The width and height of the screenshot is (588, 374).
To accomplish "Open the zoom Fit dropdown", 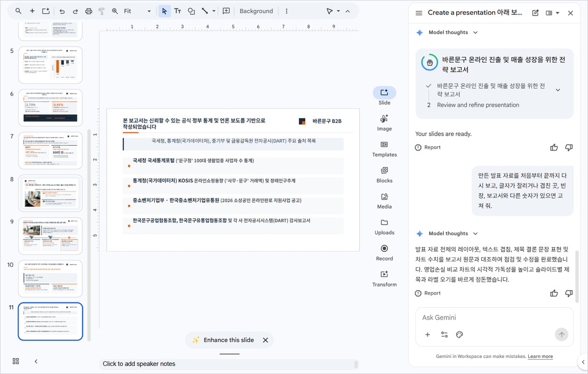I will coord(149,11).
